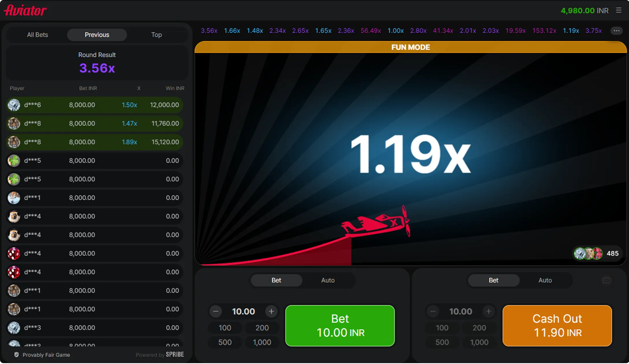629x364 pixels.
Task: Open the hamburger menu icon
Action: point(619,10)
